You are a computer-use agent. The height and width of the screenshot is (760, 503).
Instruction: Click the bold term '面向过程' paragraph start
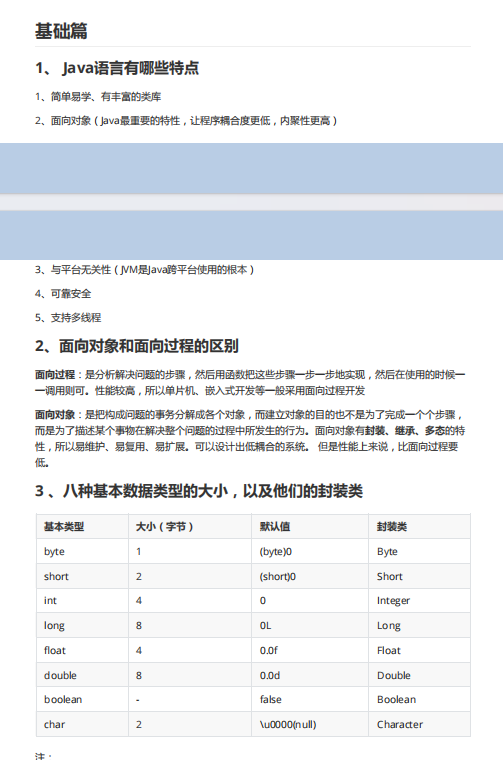pos(55,375)
